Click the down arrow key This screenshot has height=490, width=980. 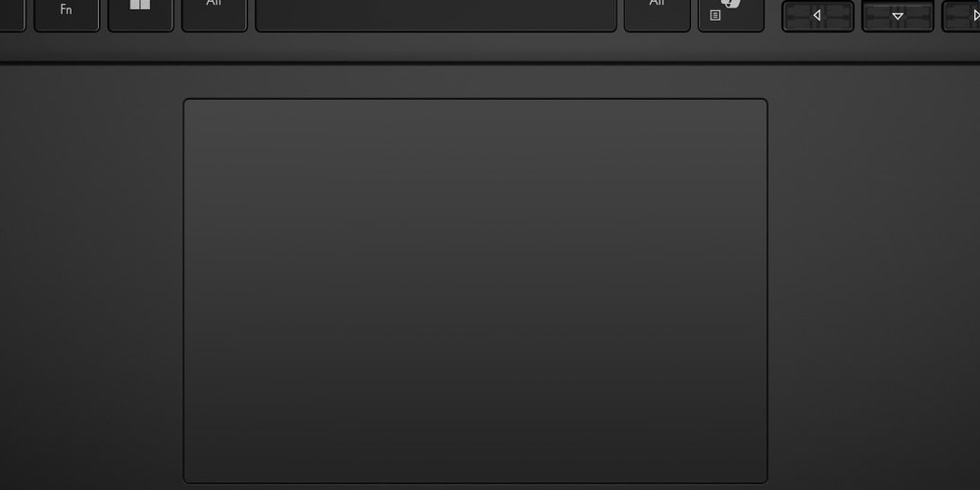[898, 17]
